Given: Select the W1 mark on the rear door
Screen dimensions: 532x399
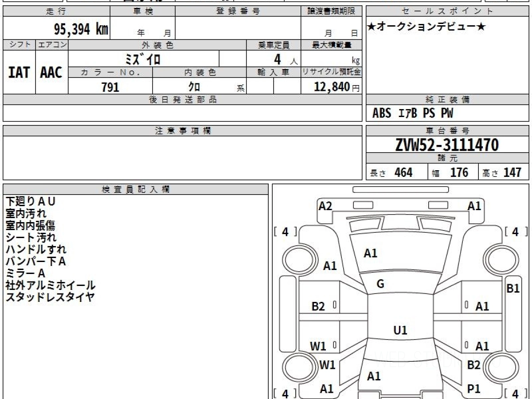Looking at the screenshot, I should point(318,346).
